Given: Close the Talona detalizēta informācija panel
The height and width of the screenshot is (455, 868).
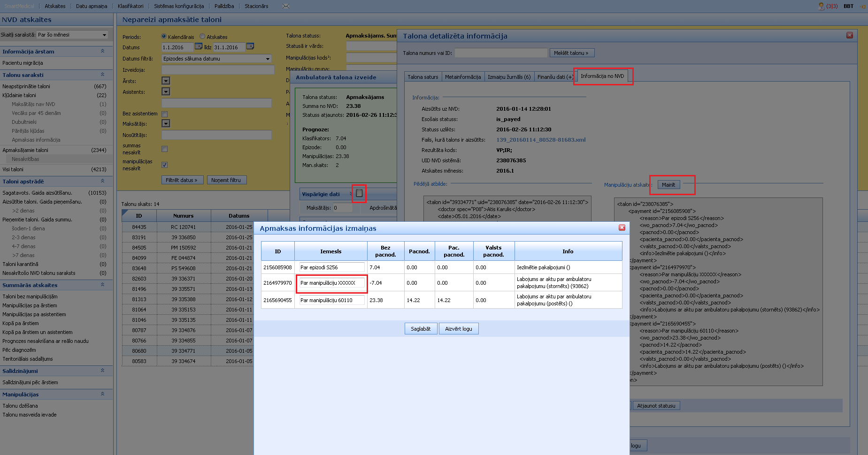Looking at the screenshot, I should (850, 35).
